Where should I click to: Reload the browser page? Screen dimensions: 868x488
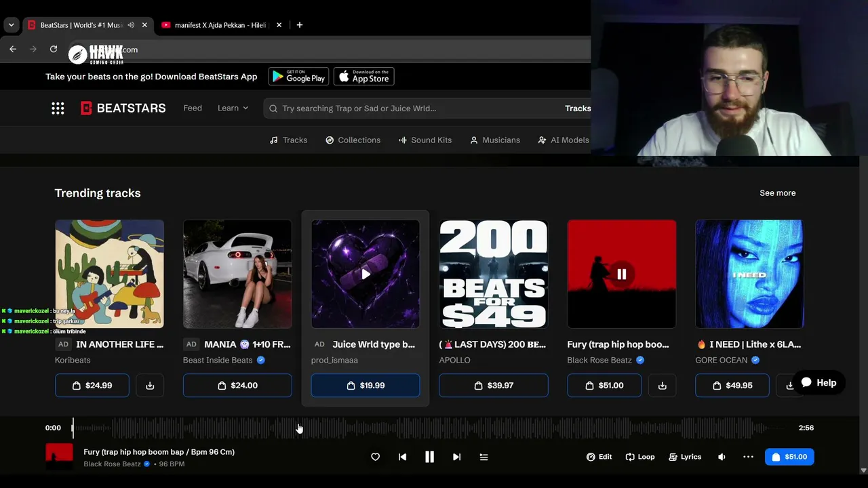click(54, 49)
